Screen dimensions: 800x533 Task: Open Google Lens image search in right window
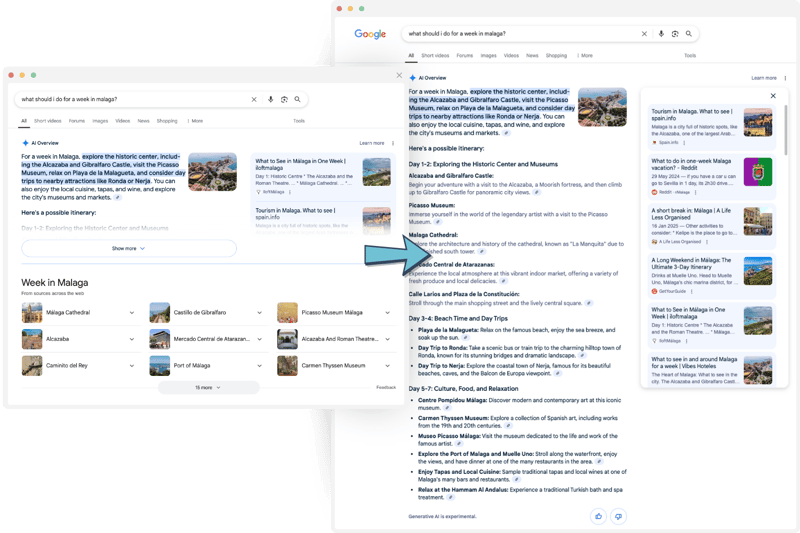coord(675,34)
